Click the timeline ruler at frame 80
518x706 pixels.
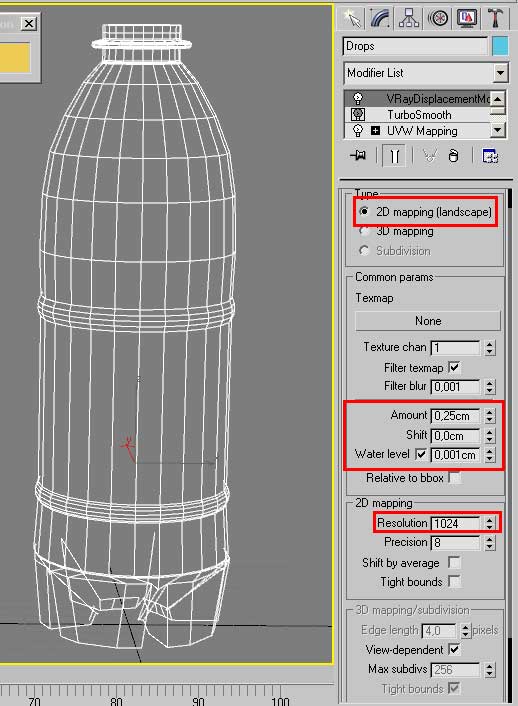[x=116, y=696]
